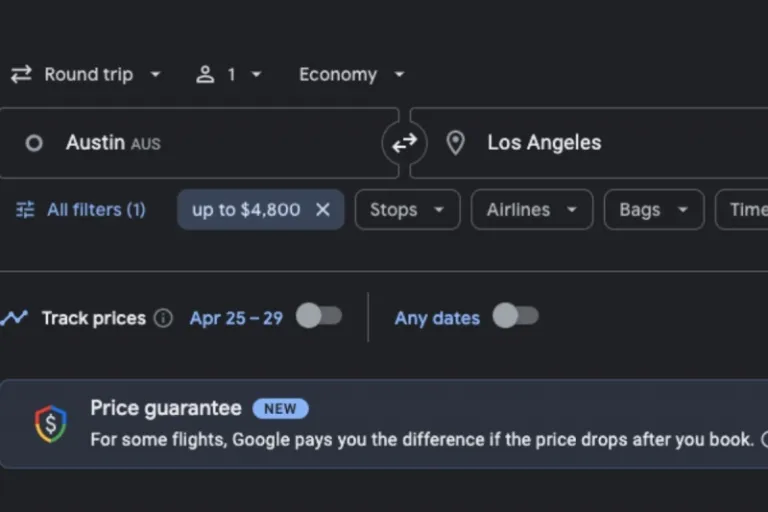
Task: Click the passenger person icon
Action: pos(205,75)
